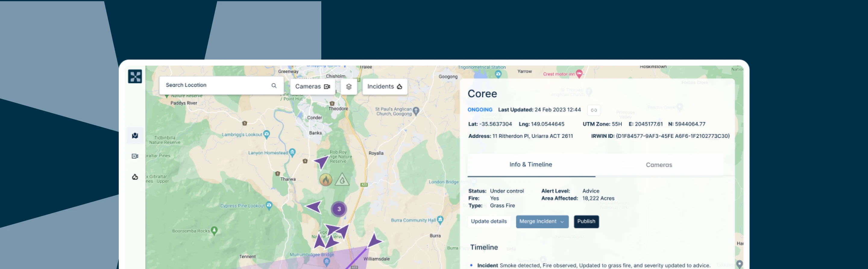868x269 pixels.
Task: Click the longitude value 149.0544645
Action: [x=548, y=124]
